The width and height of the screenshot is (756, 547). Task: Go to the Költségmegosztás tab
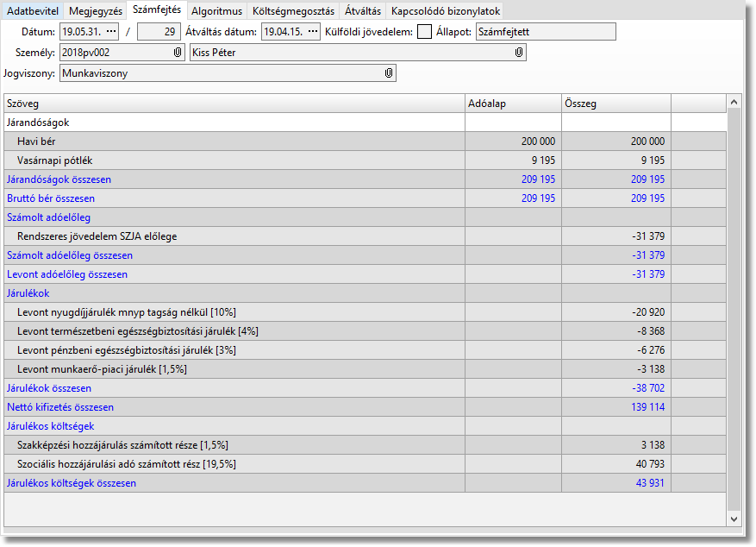(293, 11)
